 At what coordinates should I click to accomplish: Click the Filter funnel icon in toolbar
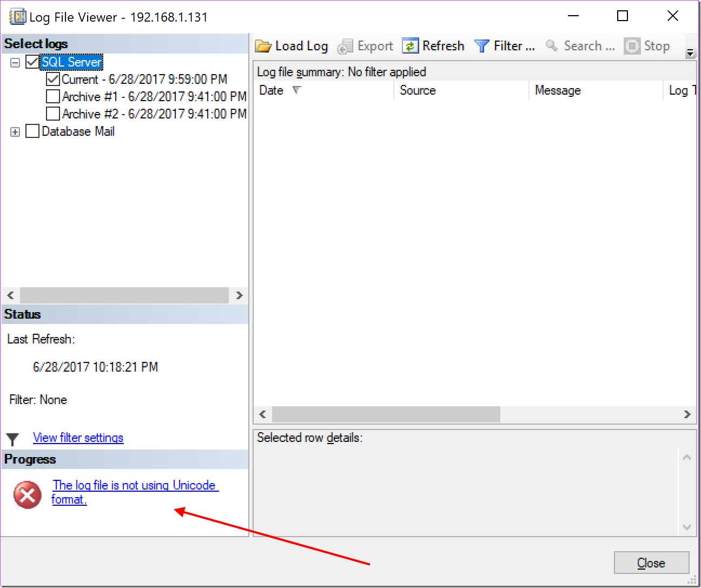tap(481, 46)
